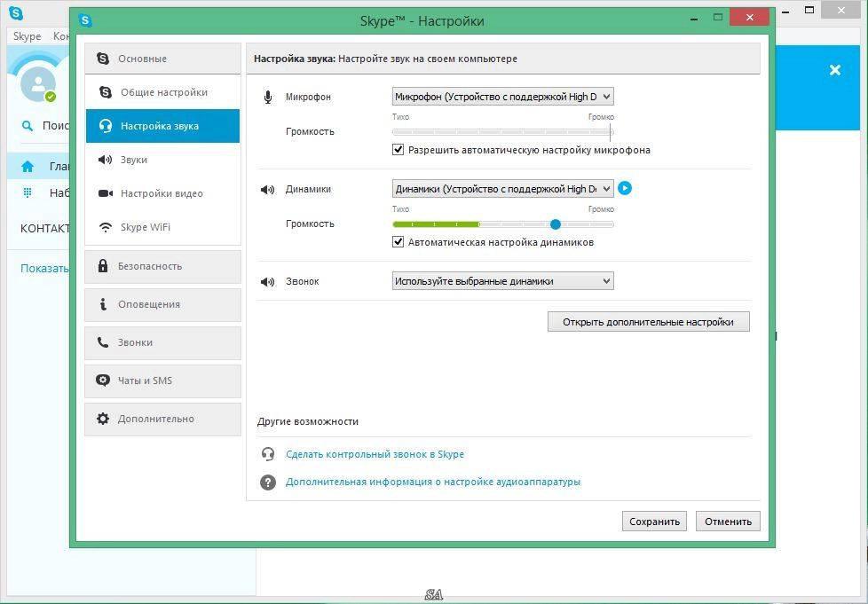Click the camera icon of Настройки видео
The width and height of the screenshot is (868, 604).
106,193
